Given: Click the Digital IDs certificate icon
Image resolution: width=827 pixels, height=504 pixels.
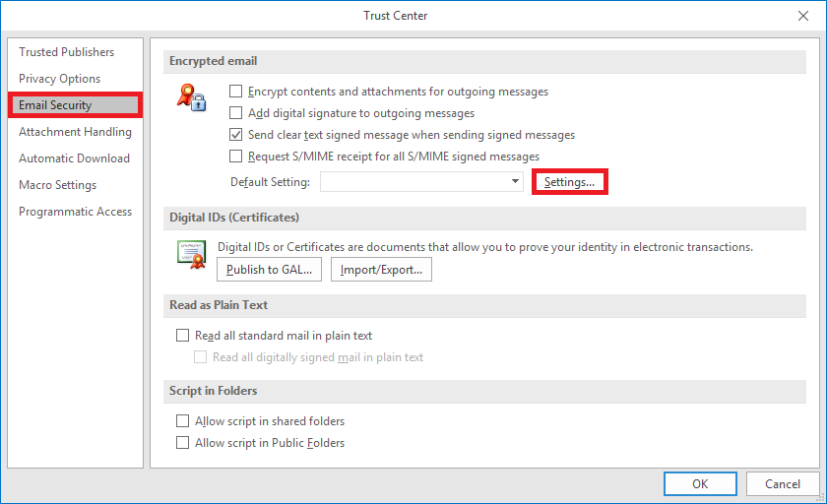Looking at the screenshot, I should [190, 253].
